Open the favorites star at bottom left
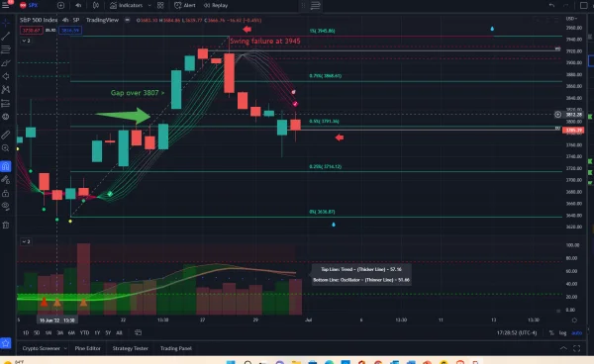This screenshot has width=594, height=364. [x=6, y=343]
